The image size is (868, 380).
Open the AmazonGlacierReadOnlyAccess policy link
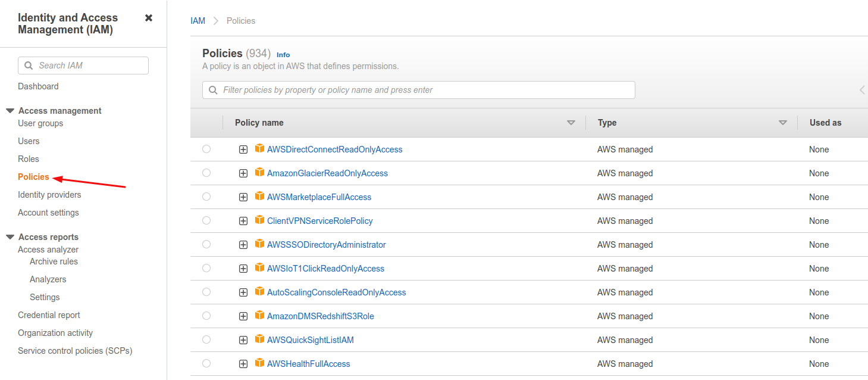pos(327,173)
